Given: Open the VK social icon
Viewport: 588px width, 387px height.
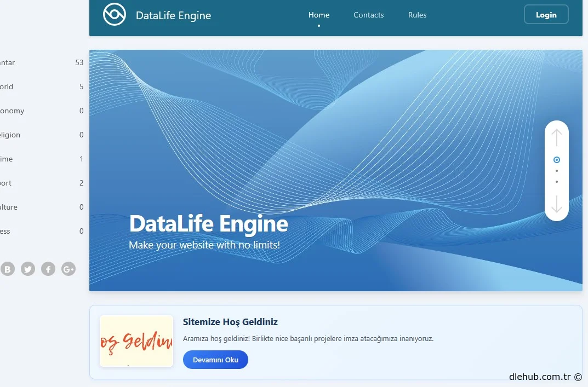Looking at the screenshot, I should tap(8, 269).
